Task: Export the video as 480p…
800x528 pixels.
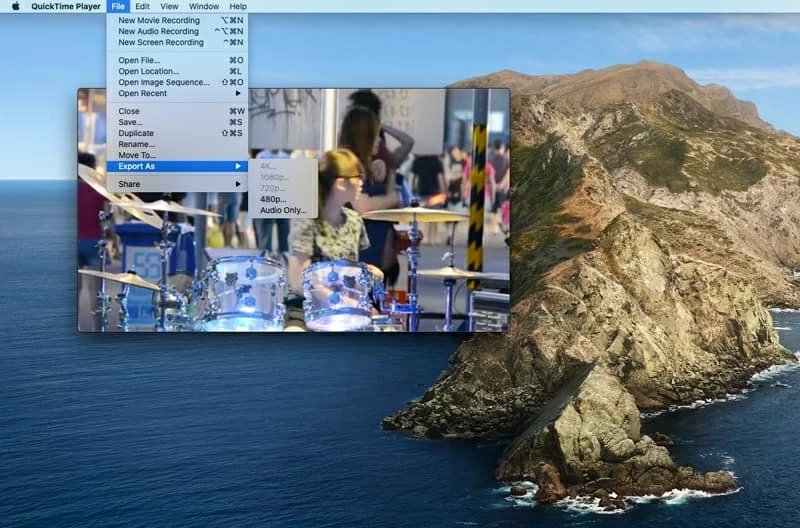Action: point(273,199)
